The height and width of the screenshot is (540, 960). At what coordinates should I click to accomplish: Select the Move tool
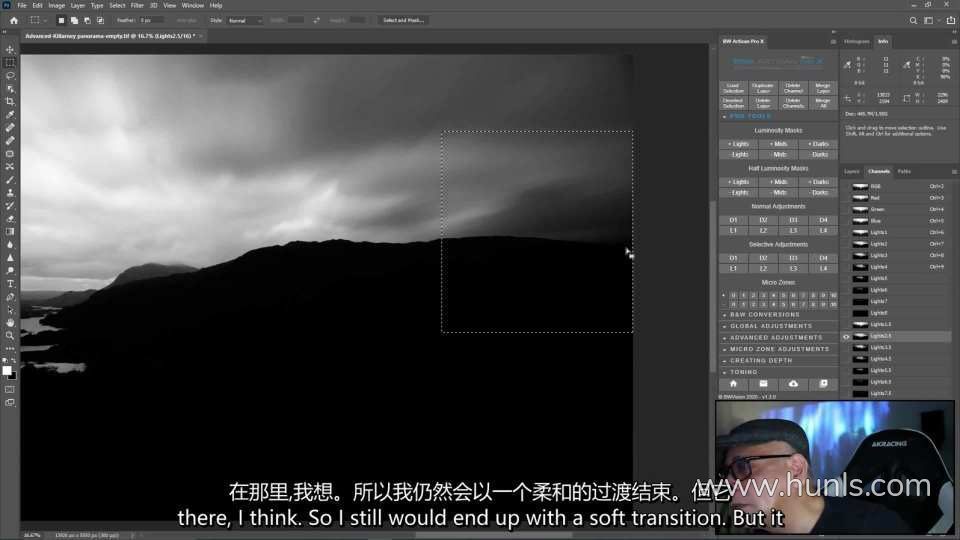point(10,50)
